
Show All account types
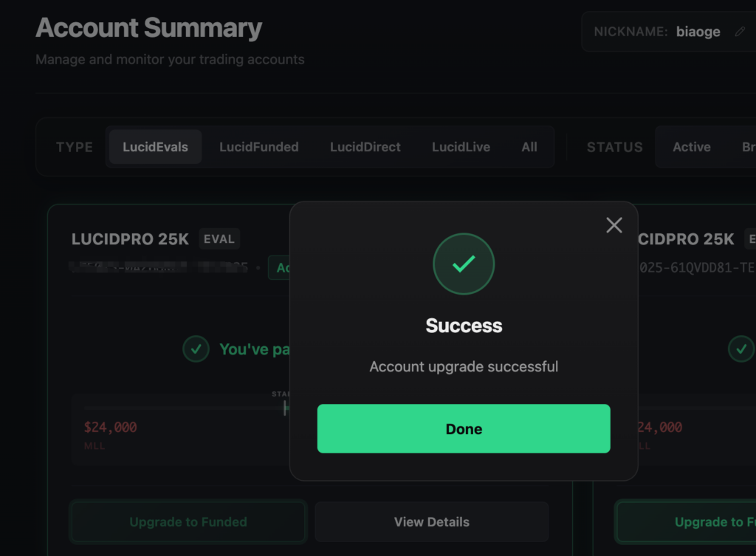pyautogui.click(x=529, y=147)
